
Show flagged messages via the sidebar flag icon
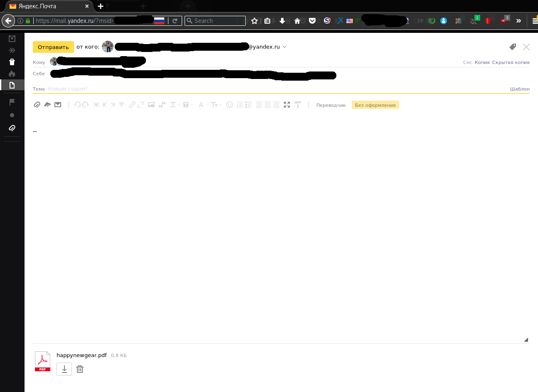click(x=12, y=102)
